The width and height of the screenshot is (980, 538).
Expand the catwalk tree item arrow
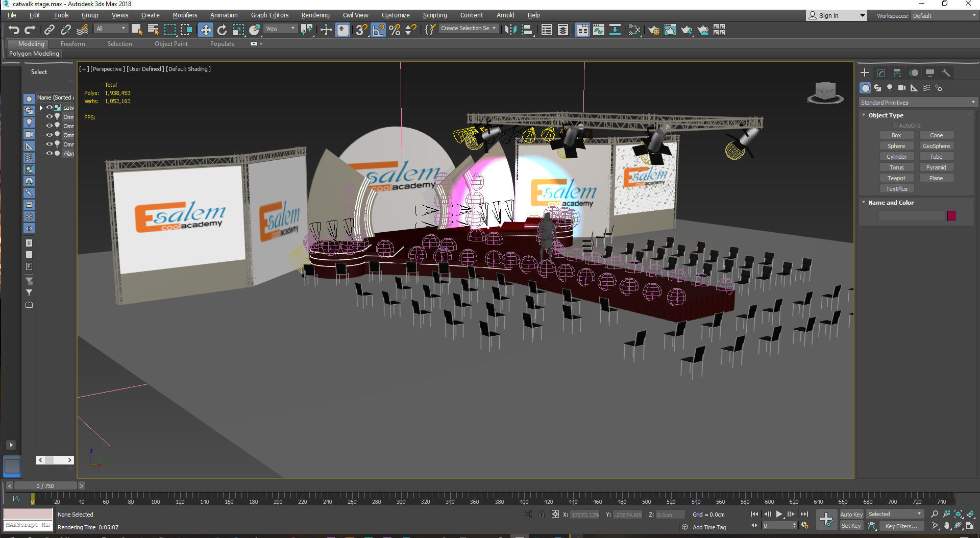click(x=41, y=108)
